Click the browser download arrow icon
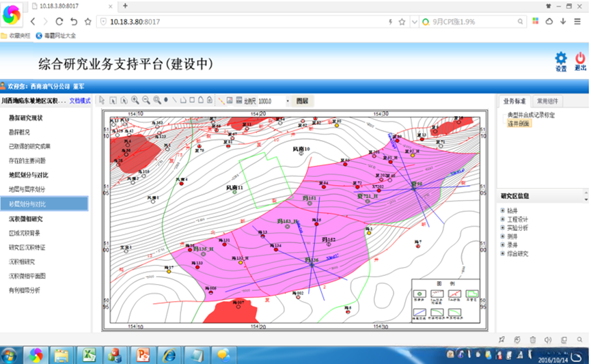Viewport: 591px width, 364px height. (x=563, y=21)
